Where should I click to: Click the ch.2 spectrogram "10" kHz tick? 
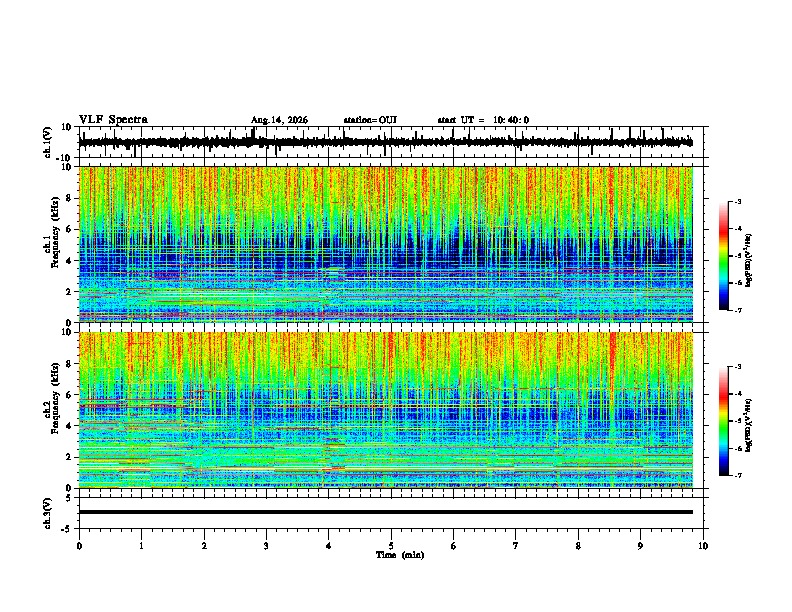coord(67,332)
